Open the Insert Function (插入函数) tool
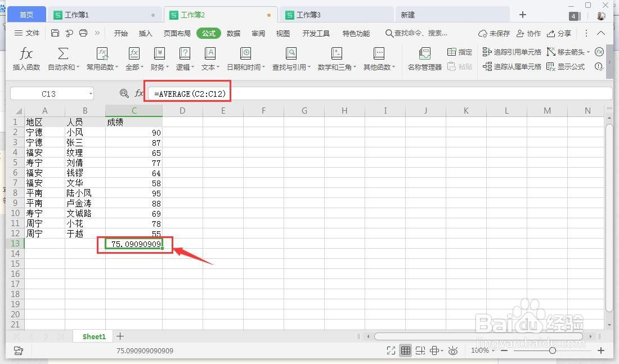This screenshot has width=619, height=364. tap(26, 59)
